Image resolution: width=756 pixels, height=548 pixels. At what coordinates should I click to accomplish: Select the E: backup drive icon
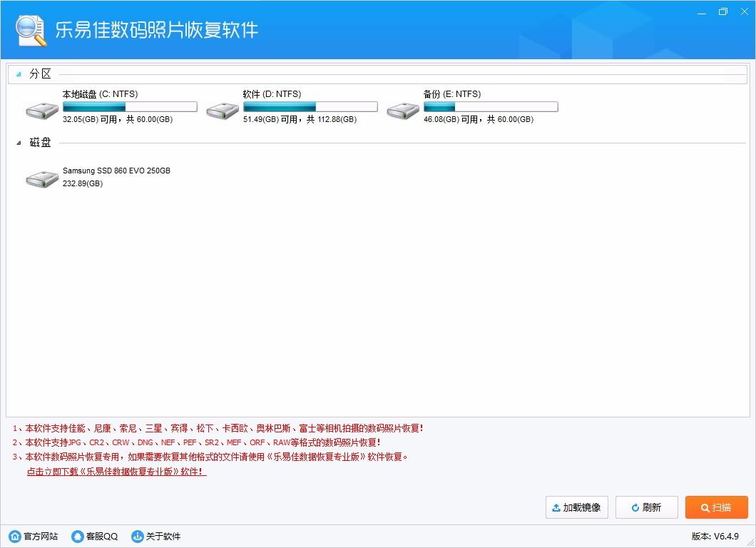click(x=402, y=111)
